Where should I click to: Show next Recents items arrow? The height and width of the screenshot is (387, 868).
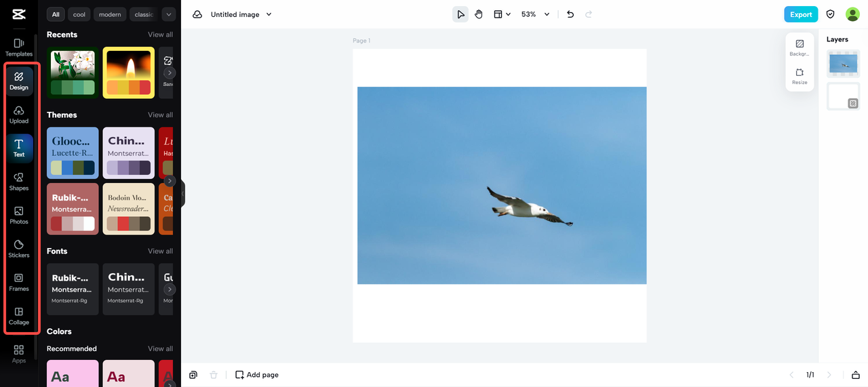click(x=170, y=73)
